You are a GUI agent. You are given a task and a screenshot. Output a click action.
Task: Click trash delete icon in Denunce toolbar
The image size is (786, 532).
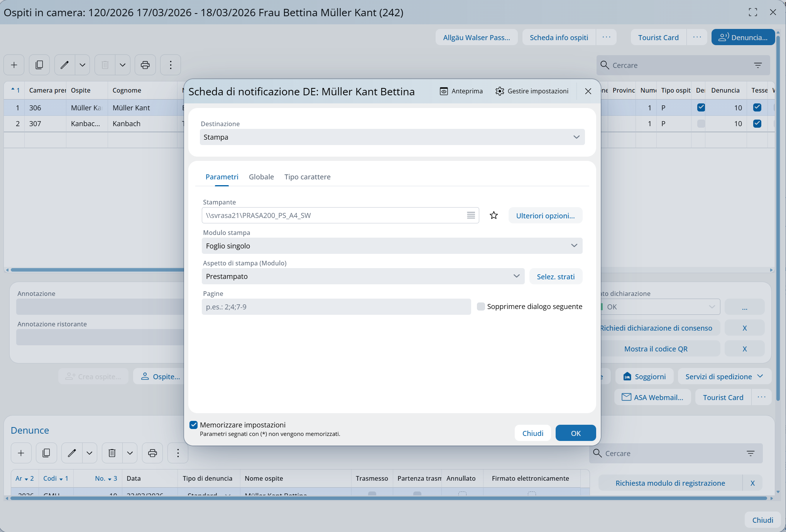coord(112,453)
